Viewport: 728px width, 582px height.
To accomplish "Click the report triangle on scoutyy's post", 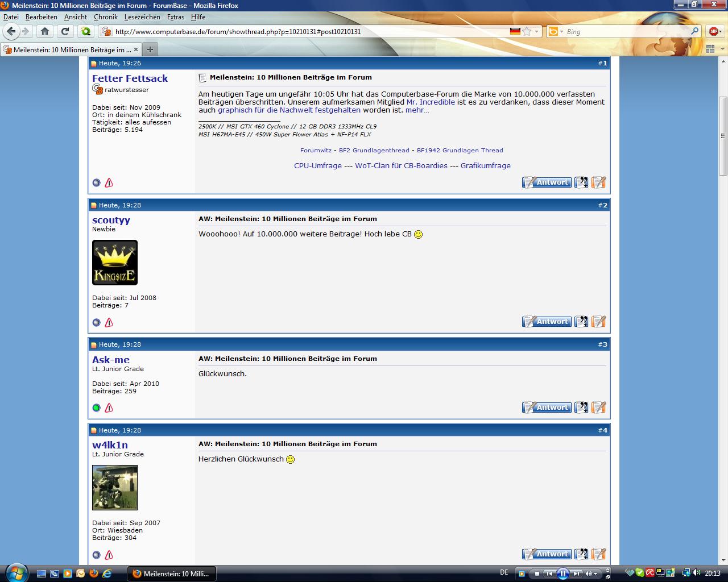I will click(x=109, y=322).
